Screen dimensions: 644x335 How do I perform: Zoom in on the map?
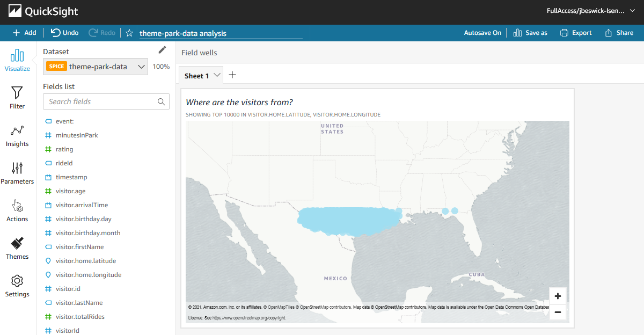(558, 296)
